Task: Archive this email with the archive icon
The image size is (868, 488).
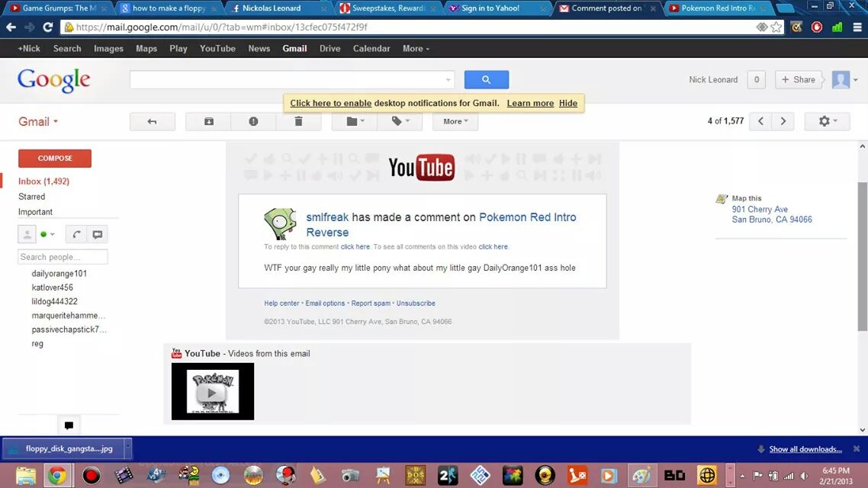Action: coord(209,121)
